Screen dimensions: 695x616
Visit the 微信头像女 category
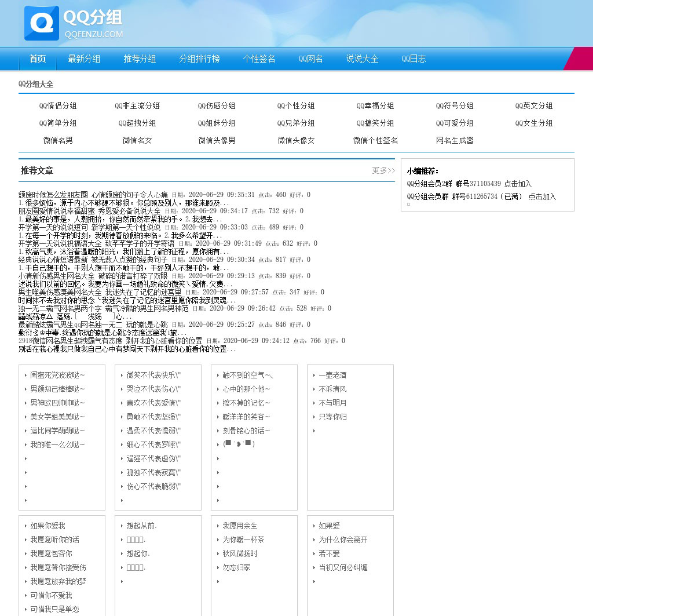[x=296, y=140]
